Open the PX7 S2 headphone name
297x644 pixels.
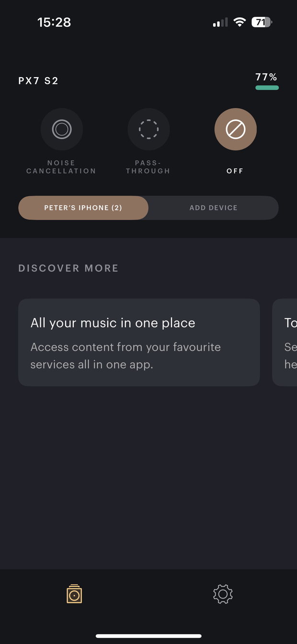pyautogui.click(x=38, y=81)
